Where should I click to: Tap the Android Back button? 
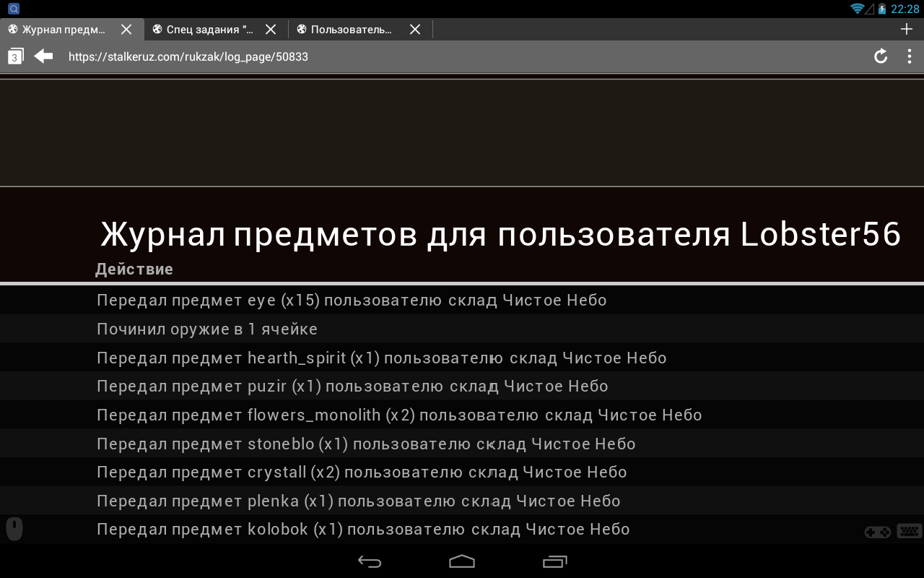(370, 561)
